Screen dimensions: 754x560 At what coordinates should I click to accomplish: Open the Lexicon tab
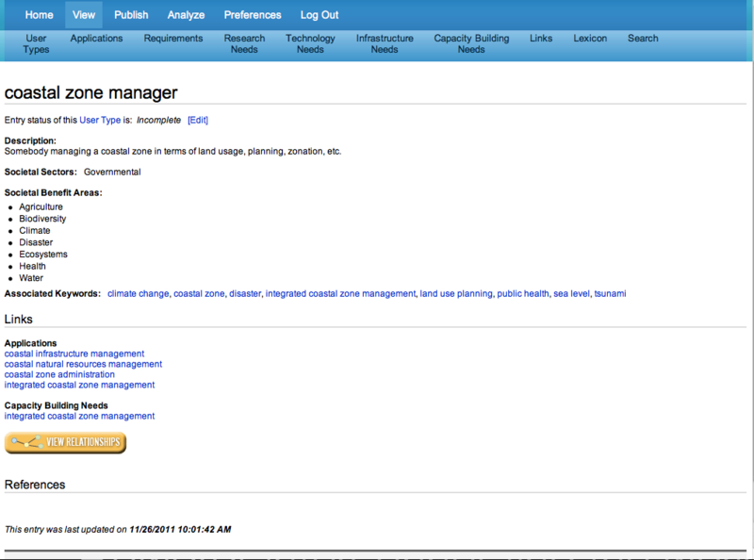[x=590, y=39]
